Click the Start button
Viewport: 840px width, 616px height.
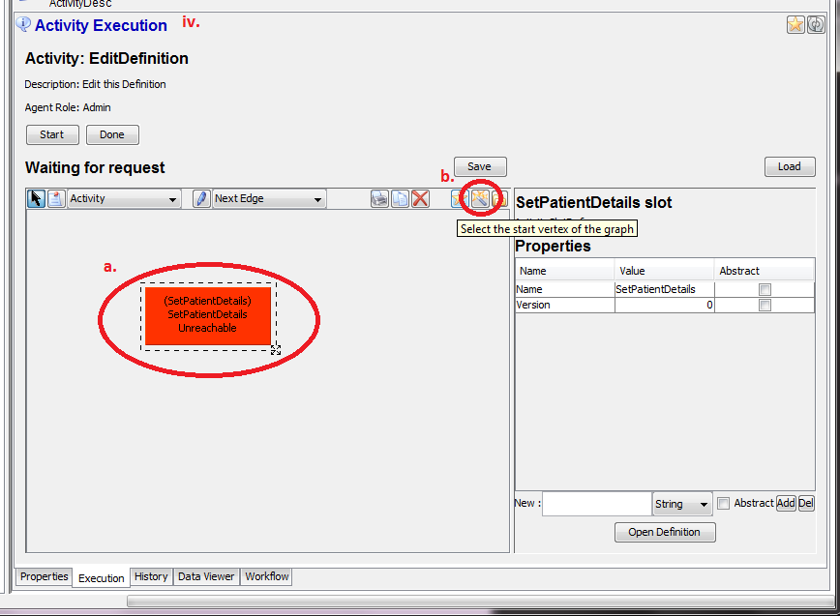pos(52,134)
